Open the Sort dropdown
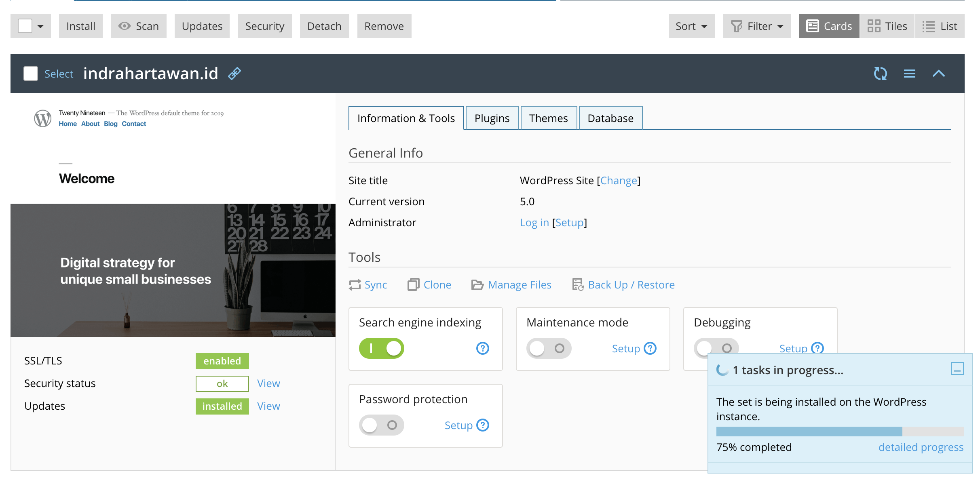 pyautogui.click(x=692, y=26)
